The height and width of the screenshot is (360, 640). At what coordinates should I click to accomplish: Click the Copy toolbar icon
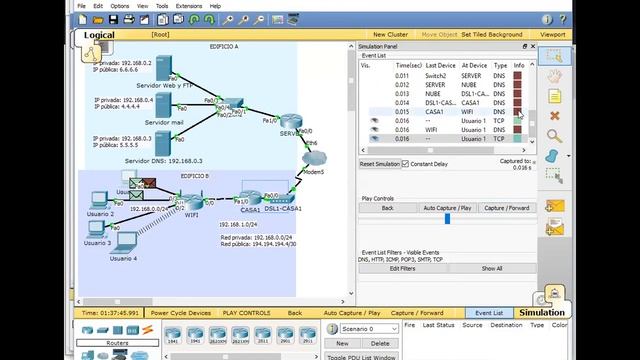162,19
